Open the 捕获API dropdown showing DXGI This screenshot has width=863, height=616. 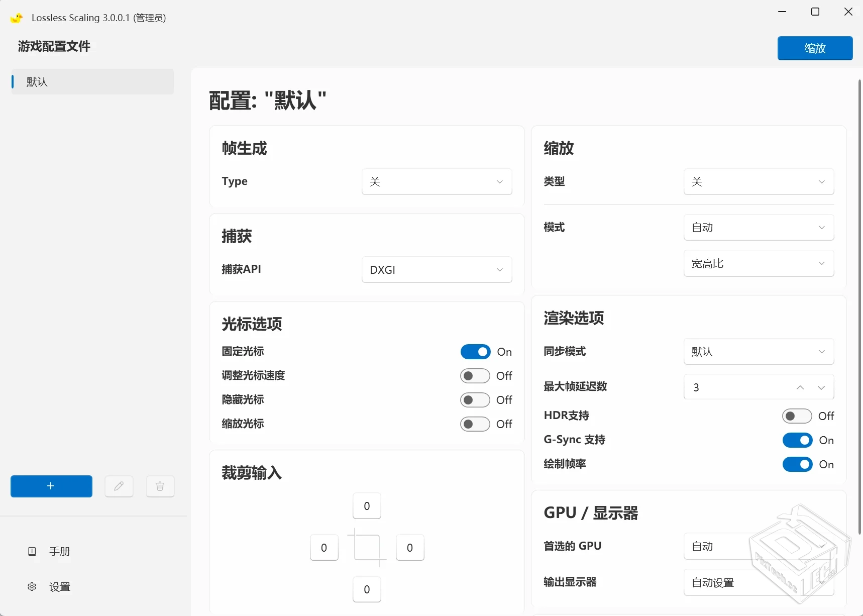pyautogui.click(x=437, y=269)
